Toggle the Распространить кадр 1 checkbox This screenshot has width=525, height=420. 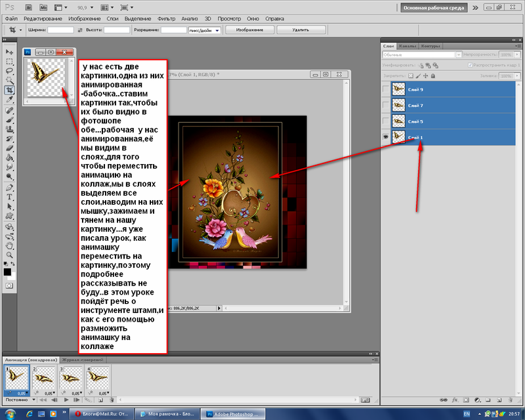pyautogui.click(x=470, y=65)
